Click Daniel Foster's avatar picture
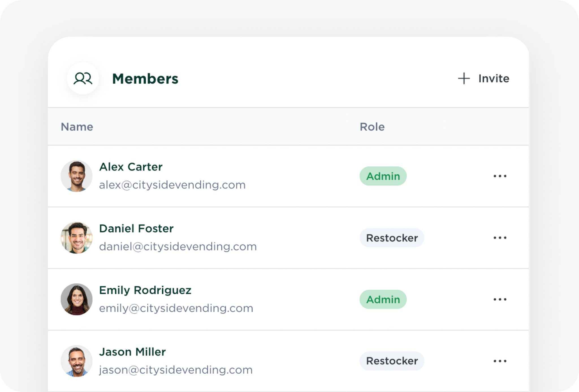The width and height of the screenshot is (579, 392). (x=77, y=238)
